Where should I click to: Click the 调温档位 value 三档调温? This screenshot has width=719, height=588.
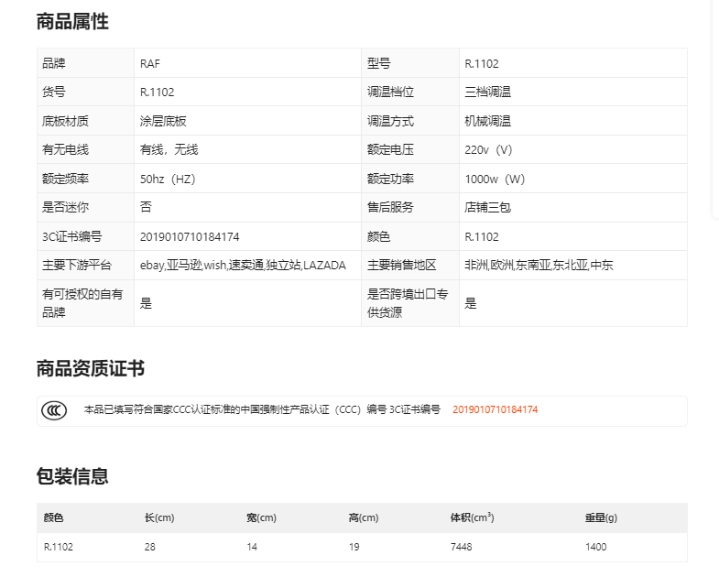[487, 93]
